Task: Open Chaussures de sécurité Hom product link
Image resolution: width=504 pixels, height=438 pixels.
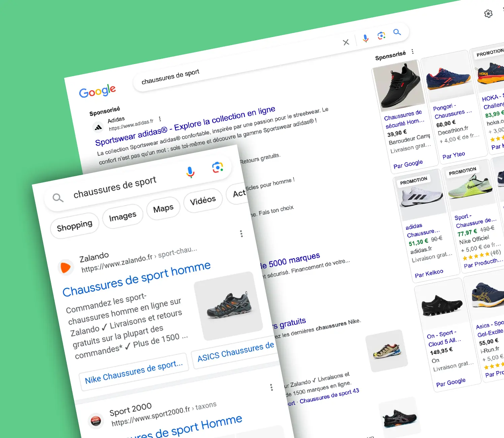Action: (404, 119)
